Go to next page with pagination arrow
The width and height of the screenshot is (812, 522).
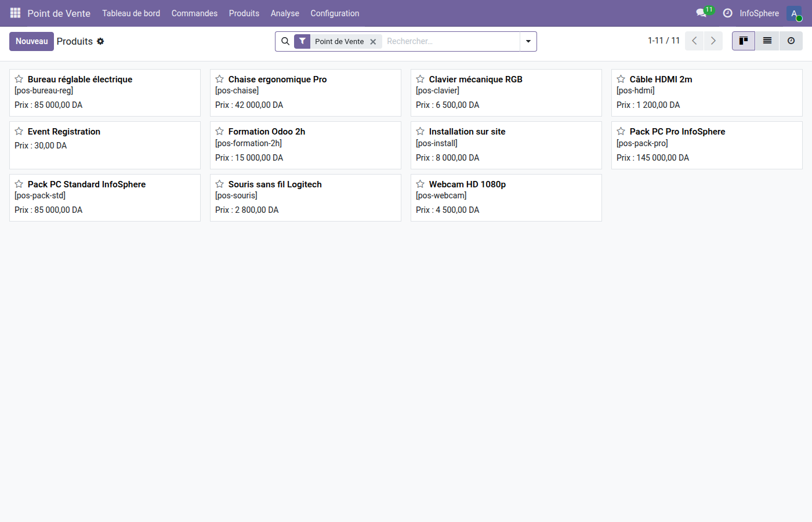click(x=713, y=41)
